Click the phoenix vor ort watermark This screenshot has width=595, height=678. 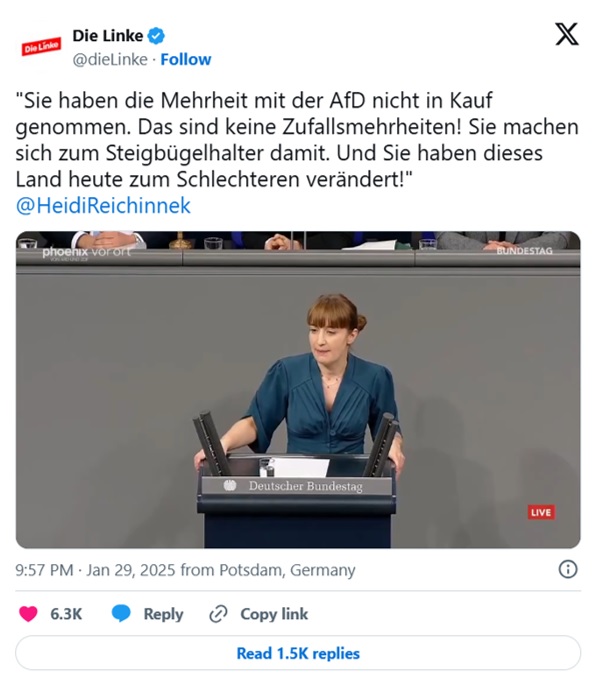(x=86, y=253)
